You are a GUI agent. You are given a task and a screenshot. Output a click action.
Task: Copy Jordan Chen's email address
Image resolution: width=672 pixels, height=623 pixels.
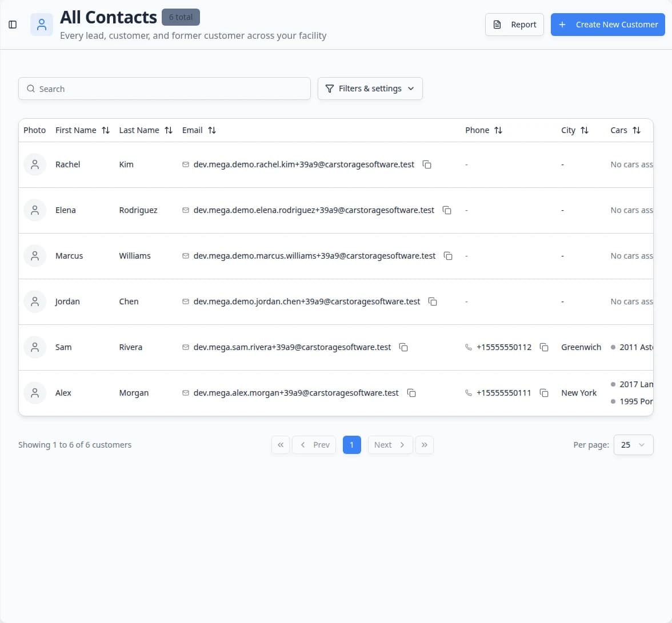(433, 302)
